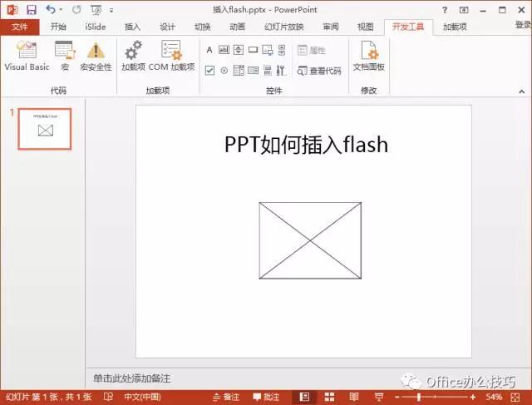Click the slide title PPT如何插入flash

(306, 144)
